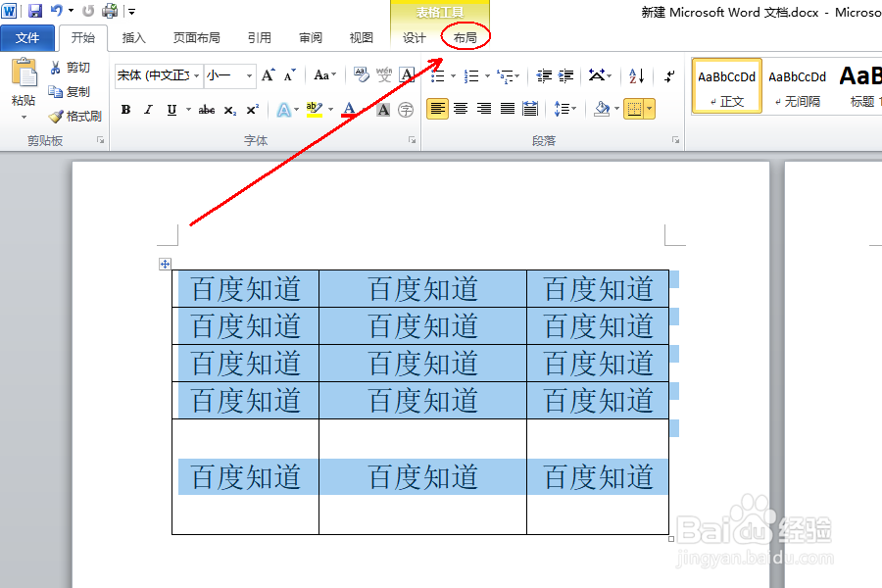Toggle italic formatting I
Screen dimensions: 882x588
(x=148, y=110)
